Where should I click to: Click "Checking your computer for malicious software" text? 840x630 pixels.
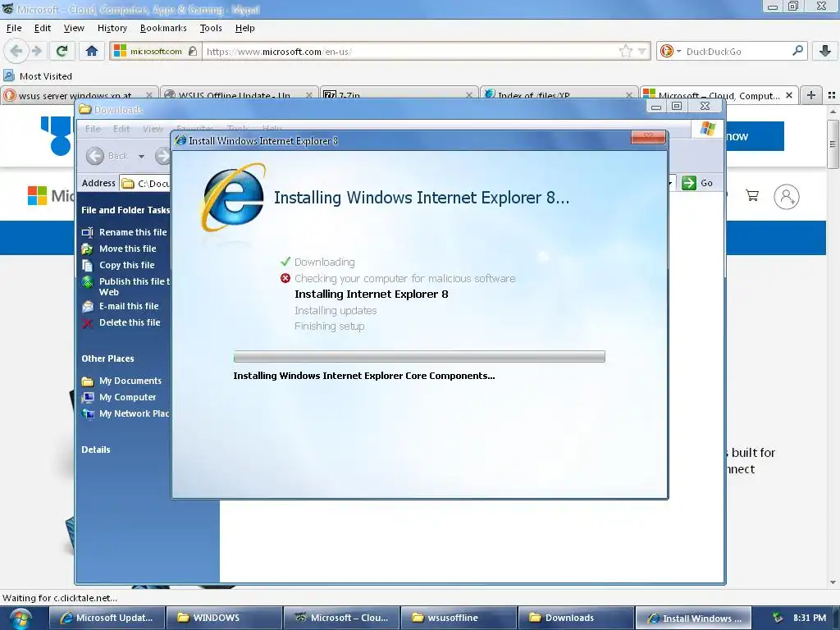click(405, 279)
